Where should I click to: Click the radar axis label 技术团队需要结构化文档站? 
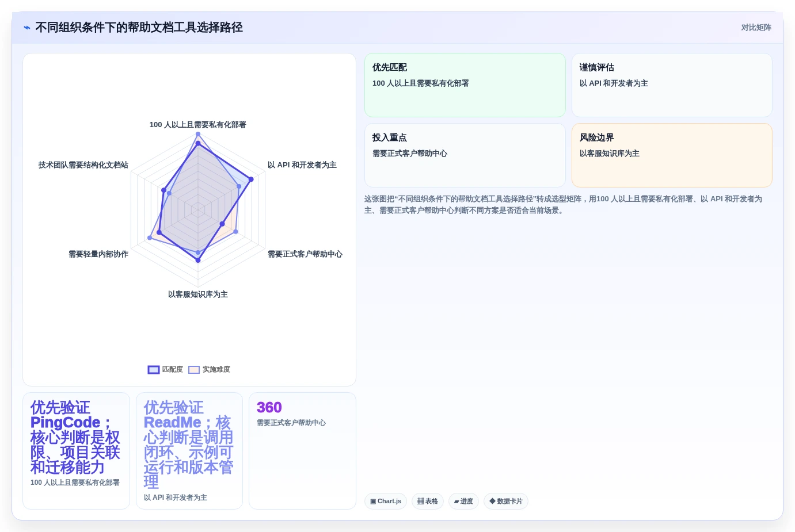click(x=83, y=165)
